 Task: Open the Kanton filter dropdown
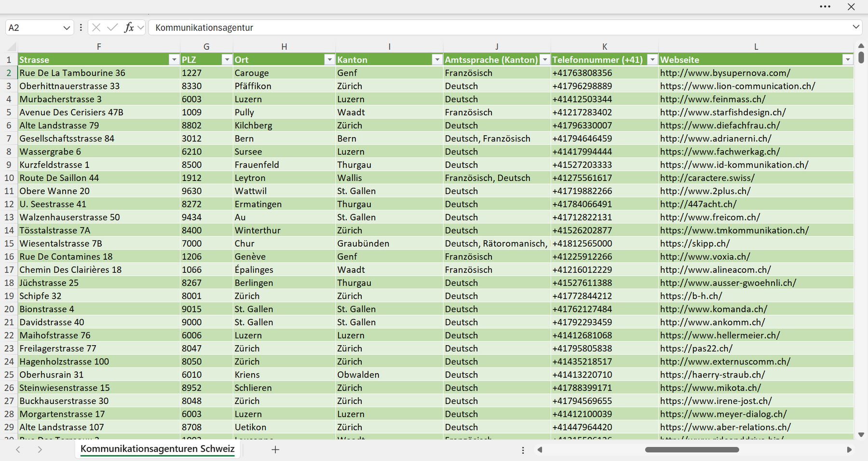[437, 59]
